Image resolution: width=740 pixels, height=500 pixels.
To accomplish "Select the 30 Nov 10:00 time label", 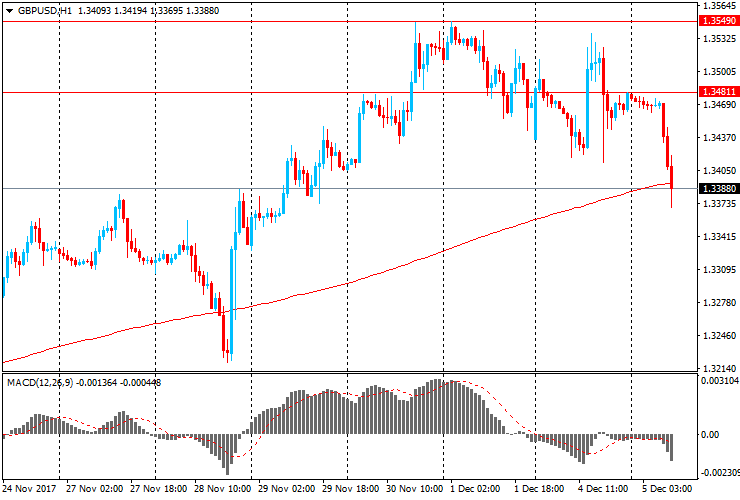I will (415, 489).
